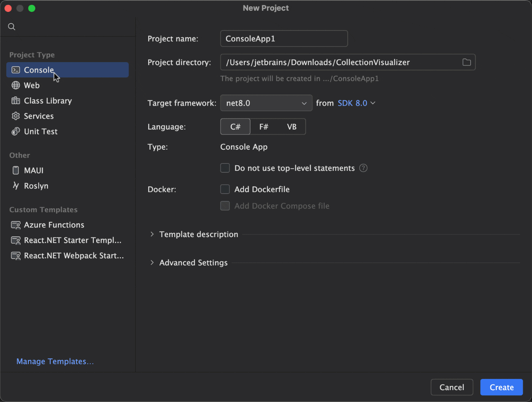Click the search magnifier icon
532x402 pixels.
coord(12,27)
